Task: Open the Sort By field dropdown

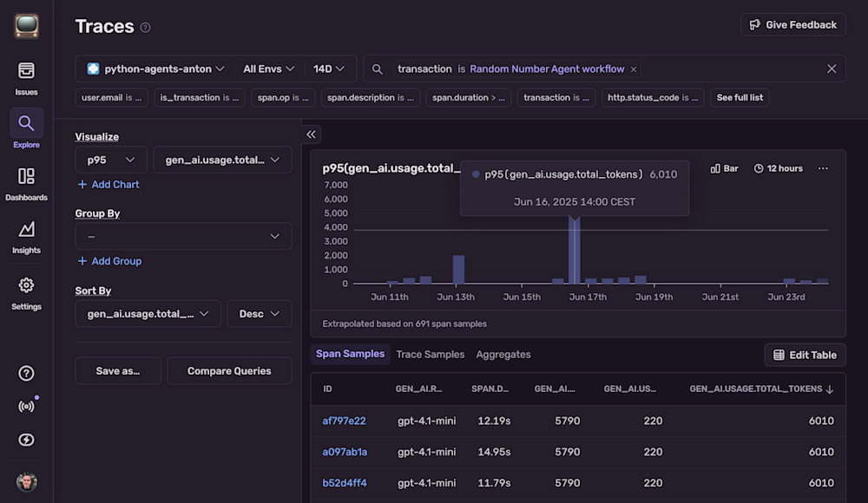Action: [x=148, y=314]
